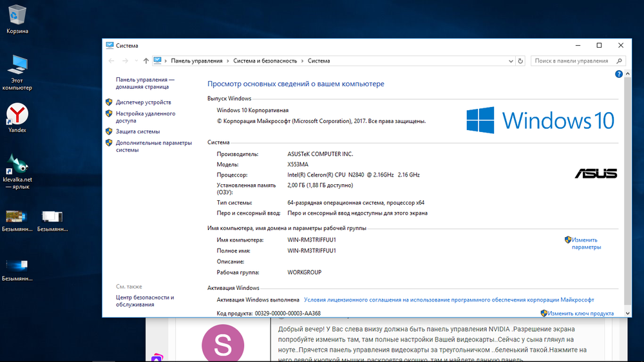Screen dimensions: 644x362
Task: Click the back navigation arrow
Action: (112, 61)
